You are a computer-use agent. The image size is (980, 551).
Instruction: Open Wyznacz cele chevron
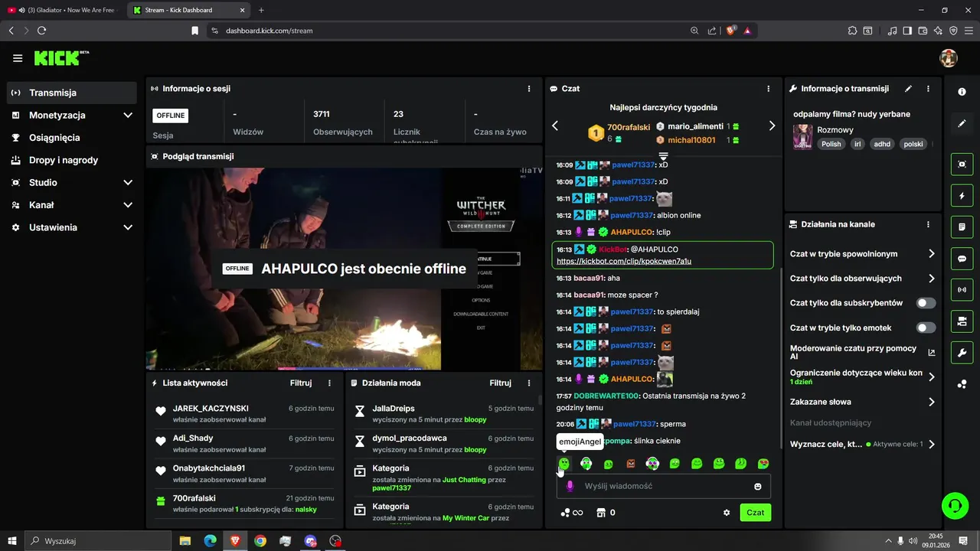click(x=932, y=444)
